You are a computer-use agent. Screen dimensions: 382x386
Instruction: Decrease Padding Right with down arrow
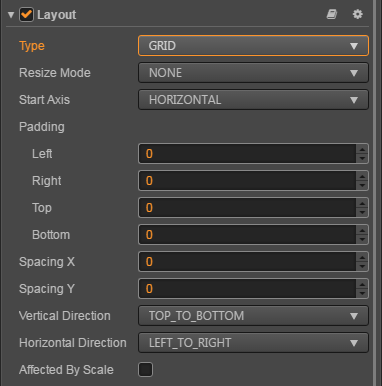362,185
